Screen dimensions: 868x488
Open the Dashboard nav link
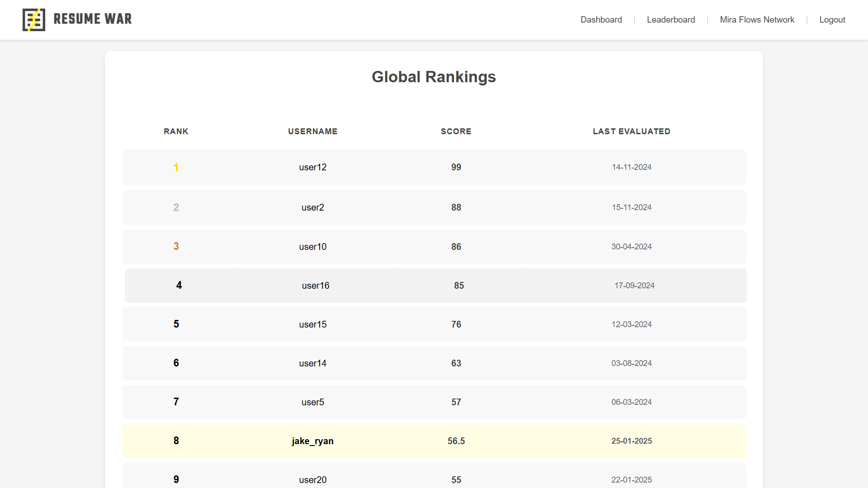coord(601,20)
